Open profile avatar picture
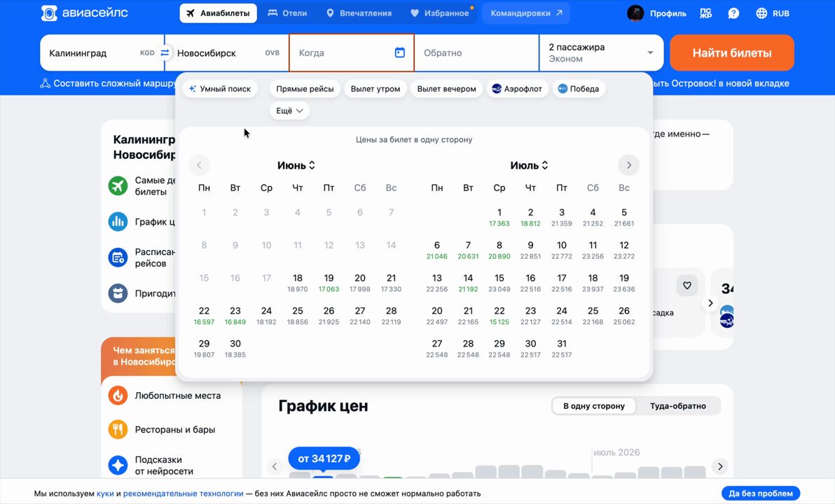The image size is (835, 504). [x=635, y=13]
